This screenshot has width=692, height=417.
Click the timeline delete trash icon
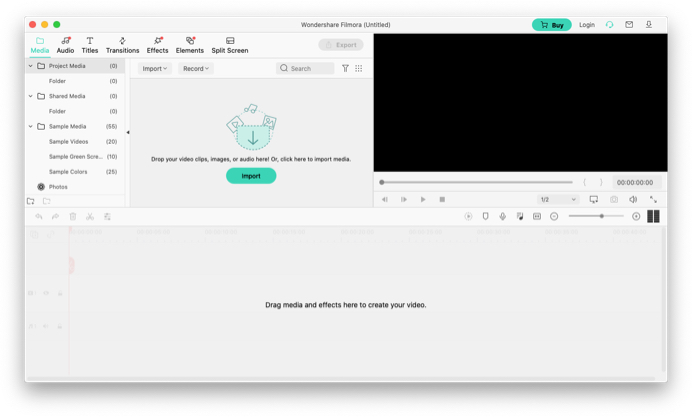(73, 216)
